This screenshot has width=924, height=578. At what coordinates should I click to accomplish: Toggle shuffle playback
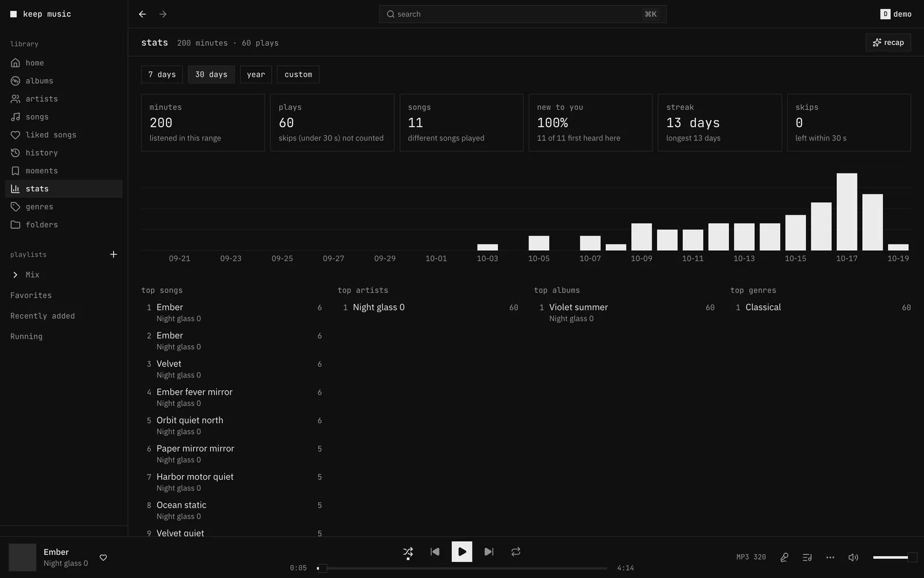pos(408,552)
